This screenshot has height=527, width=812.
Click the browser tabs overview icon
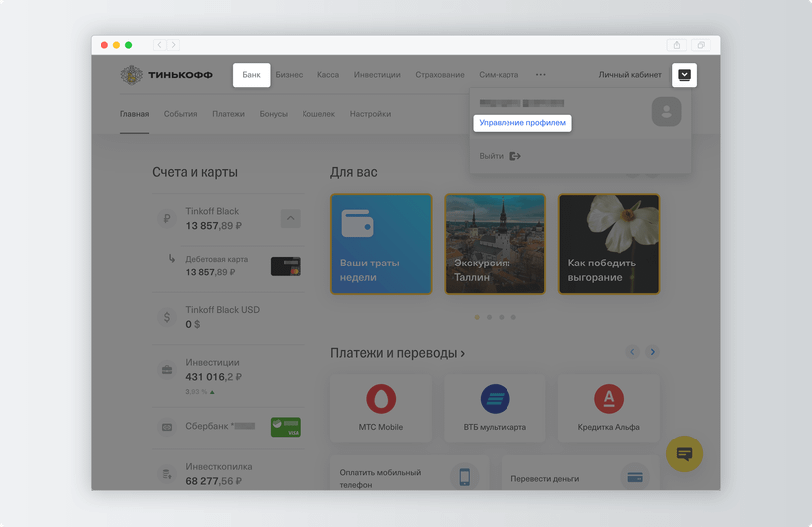[x=701, y=45]
